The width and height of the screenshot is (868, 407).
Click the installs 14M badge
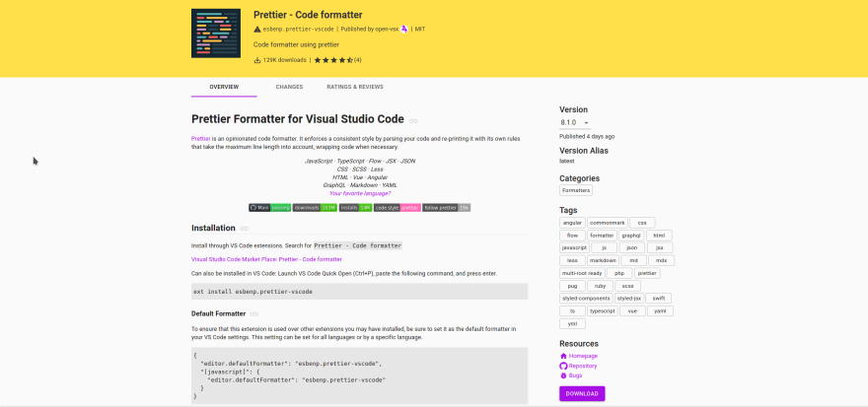tap(355, 208)
